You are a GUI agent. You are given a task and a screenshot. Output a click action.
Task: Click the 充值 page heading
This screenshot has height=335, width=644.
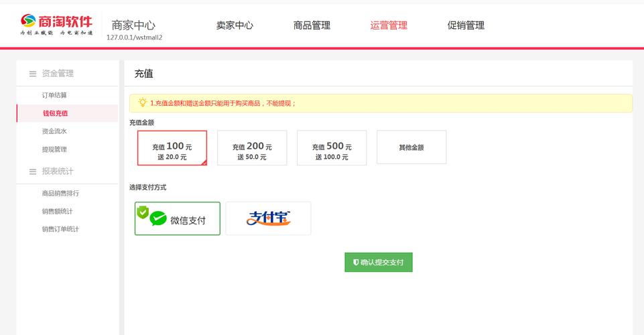pos(144,74)
